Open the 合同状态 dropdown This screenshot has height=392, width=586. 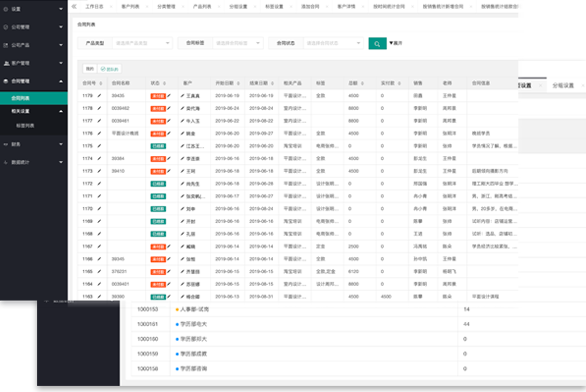333,43
